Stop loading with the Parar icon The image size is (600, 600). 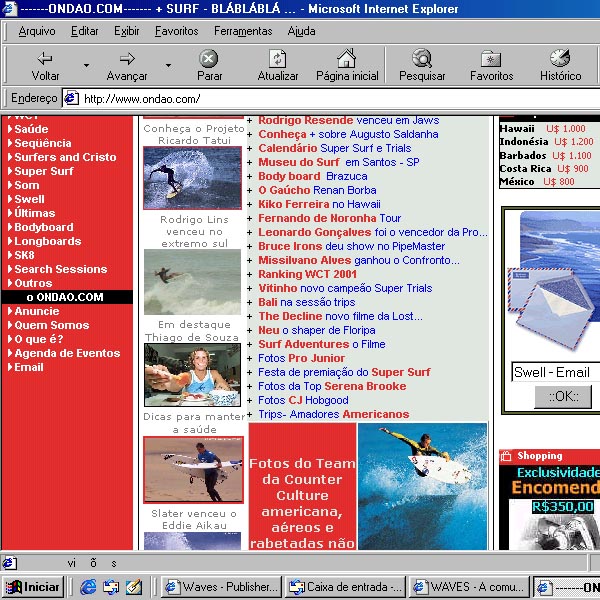(209, 59)
